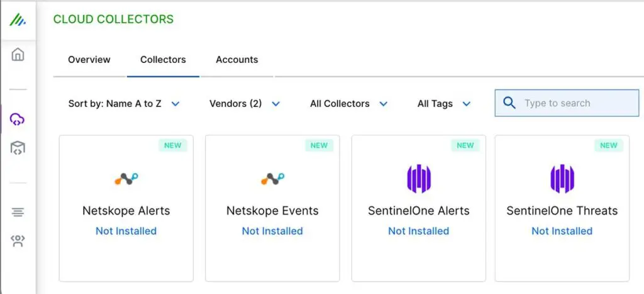Open the All Collectors dropdown

point(349,104)
